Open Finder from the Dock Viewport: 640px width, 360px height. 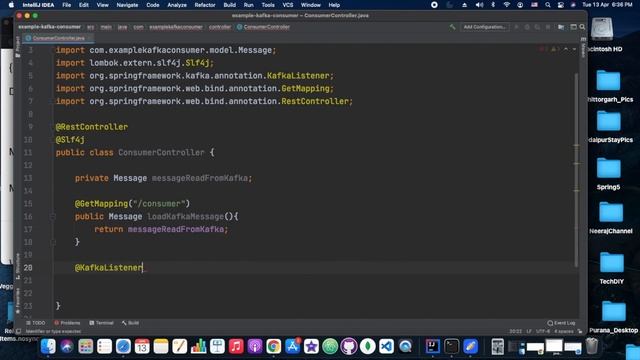coord(48,347)
